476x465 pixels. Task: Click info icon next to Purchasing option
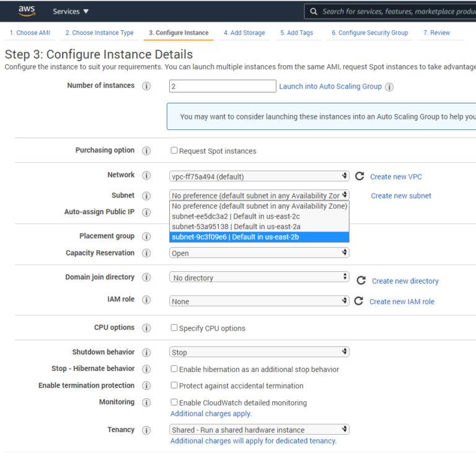(x=146, y=150)
